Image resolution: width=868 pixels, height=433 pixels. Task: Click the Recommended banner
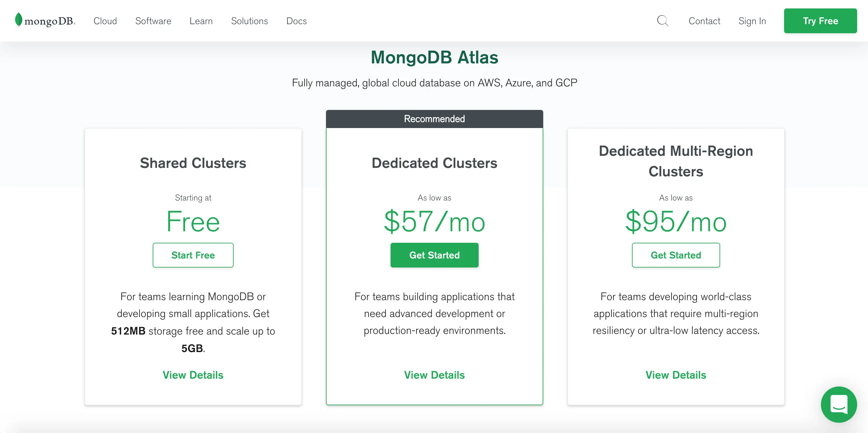click(434, 119)
